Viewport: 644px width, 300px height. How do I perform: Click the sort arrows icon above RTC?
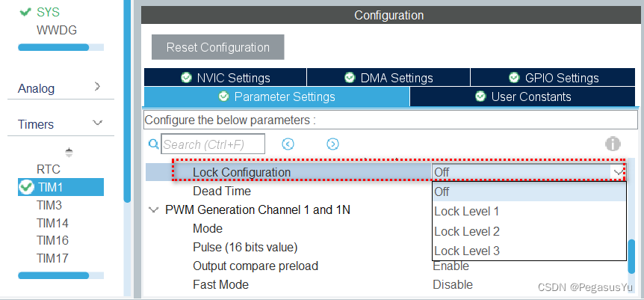click(x=69, y=152)
